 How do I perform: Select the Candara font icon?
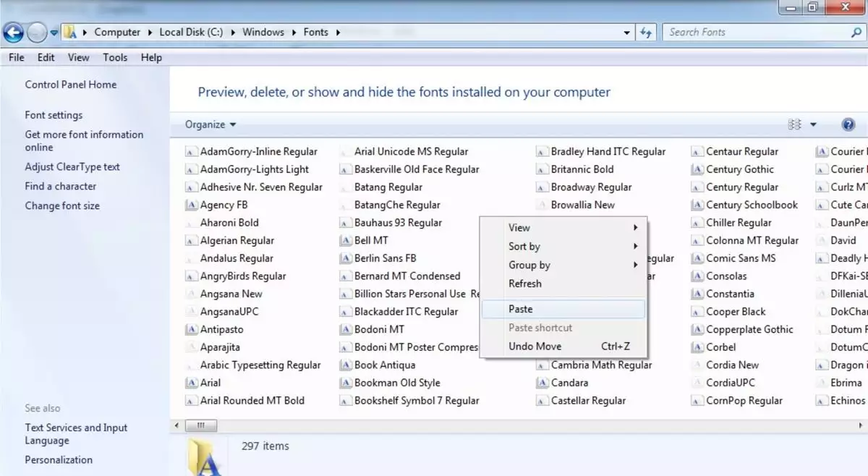point(542,383)
